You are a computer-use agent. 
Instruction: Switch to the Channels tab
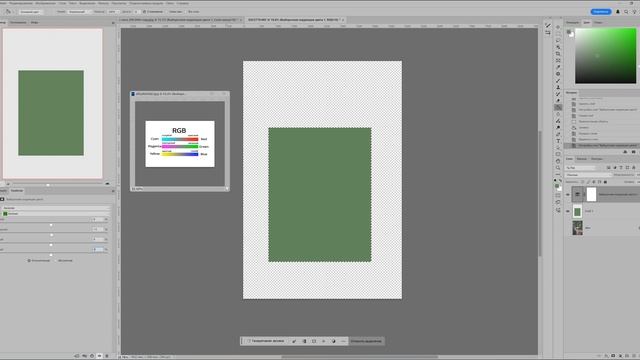point(581,159)
